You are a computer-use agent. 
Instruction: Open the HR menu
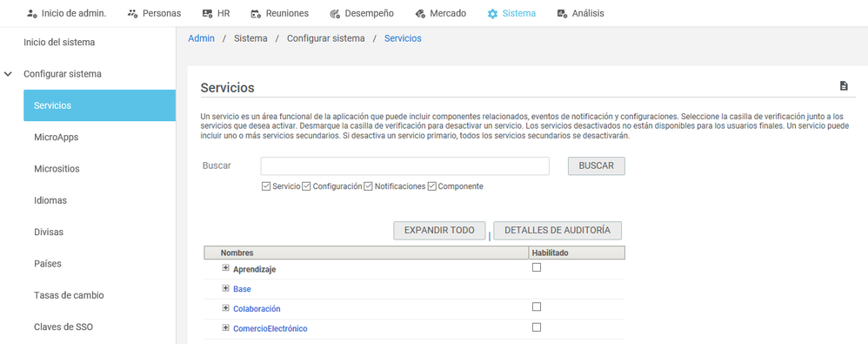223,13
